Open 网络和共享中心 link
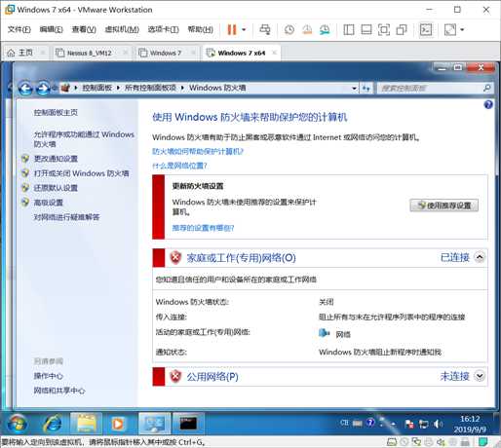The height and width of the screenshot is (448, 501). (59, 391)
